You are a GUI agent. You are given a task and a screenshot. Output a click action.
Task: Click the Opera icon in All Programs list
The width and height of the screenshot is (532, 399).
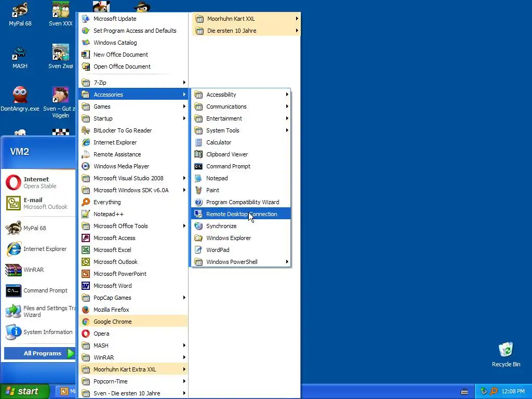[x=86, y=334]
